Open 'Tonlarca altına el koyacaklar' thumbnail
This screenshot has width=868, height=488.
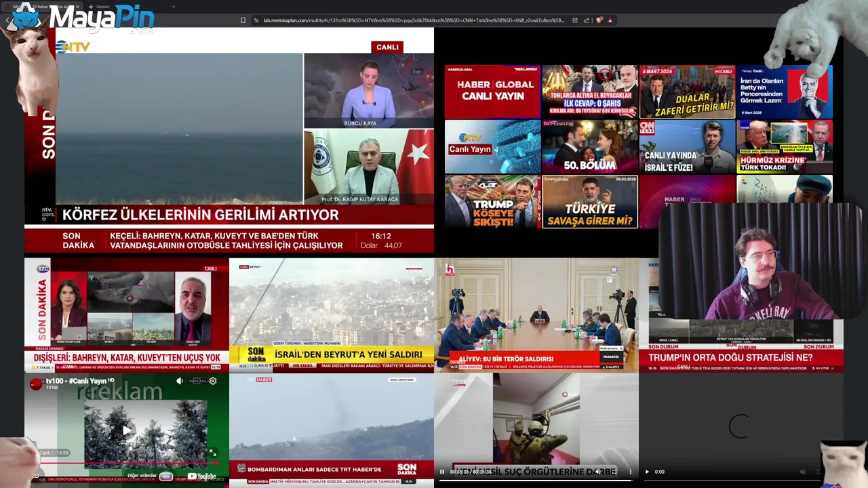590,91
